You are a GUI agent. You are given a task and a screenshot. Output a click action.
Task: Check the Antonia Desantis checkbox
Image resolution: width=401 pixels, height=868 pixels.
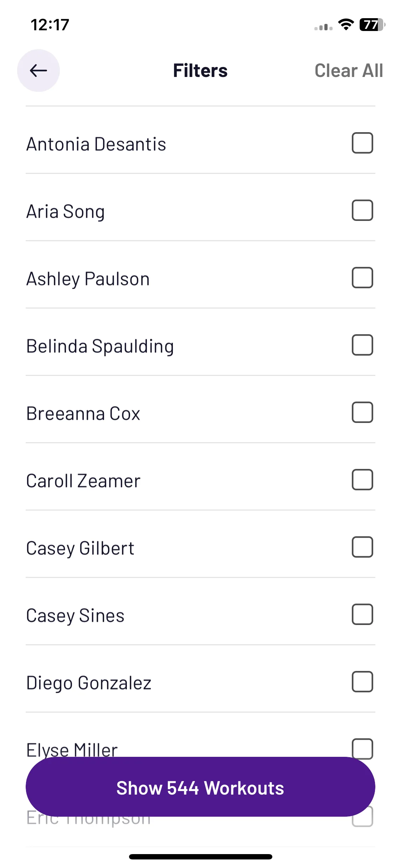tap(362, 143)
